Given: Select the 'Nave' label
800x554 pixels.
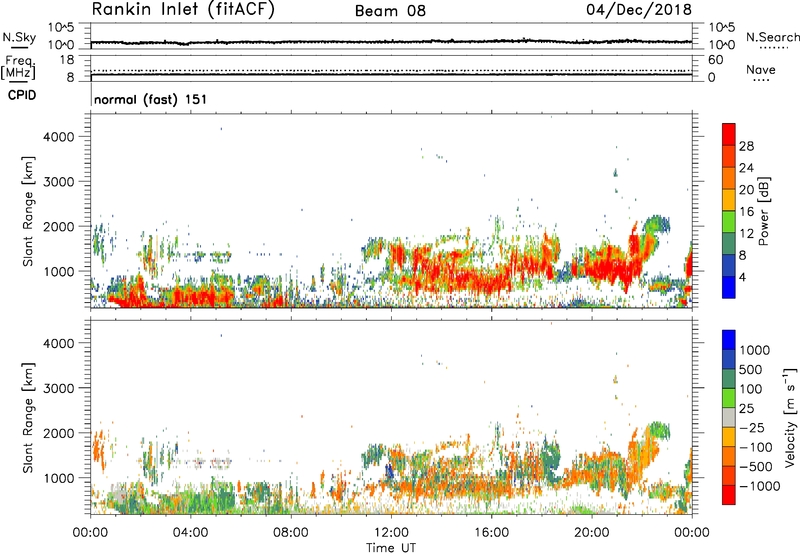Looking at the screenshot, I should [x=761, y=69].
